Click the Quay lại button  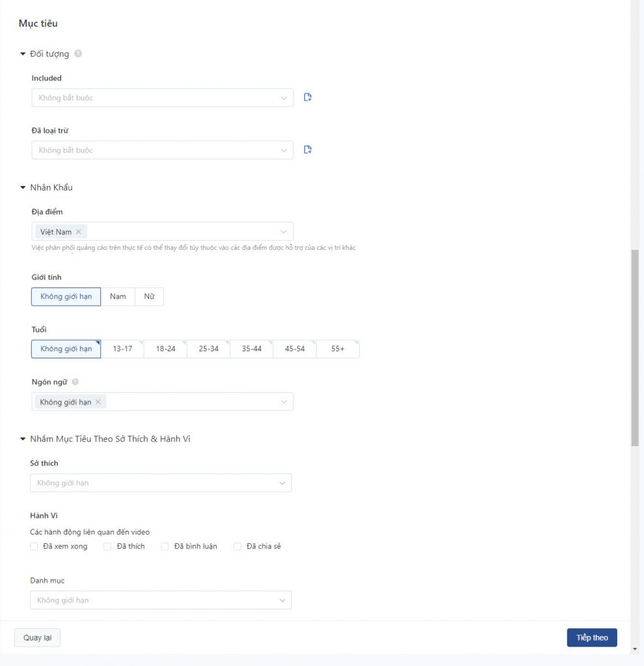pyautogui.click(x=37, y=637)
